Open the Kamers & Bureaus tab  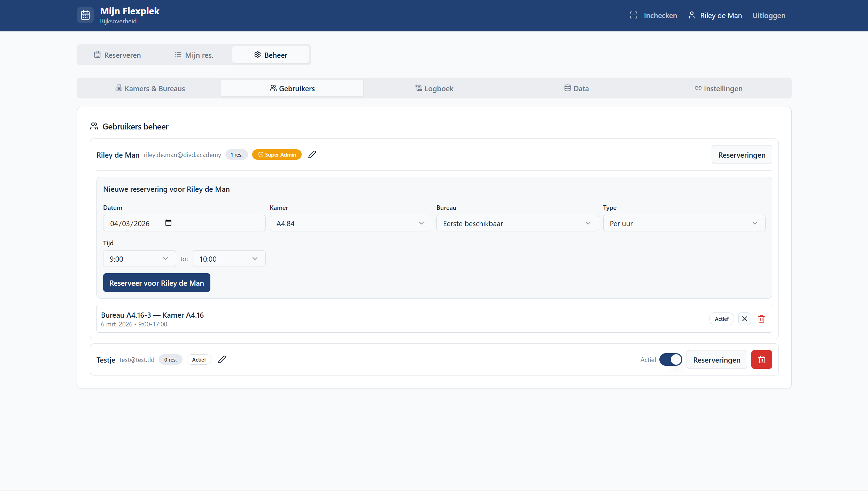[150, 88]
